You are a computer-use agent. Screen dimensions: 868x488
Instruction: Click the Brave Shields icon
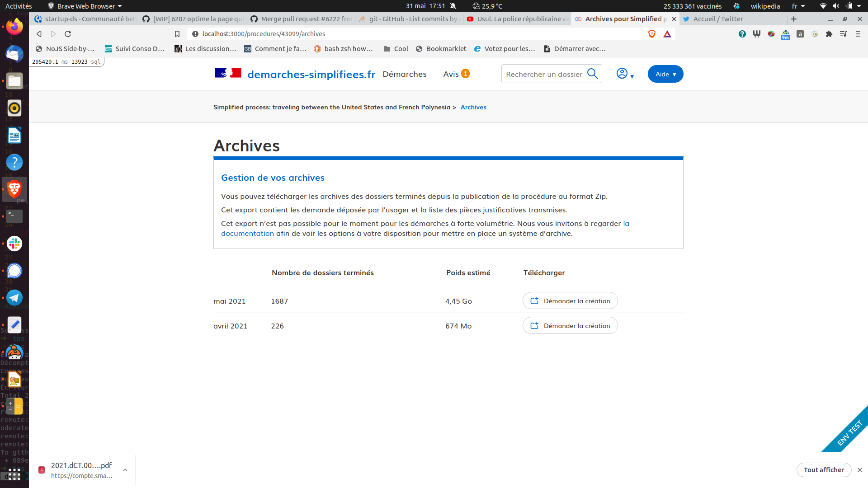pos(652,34)
